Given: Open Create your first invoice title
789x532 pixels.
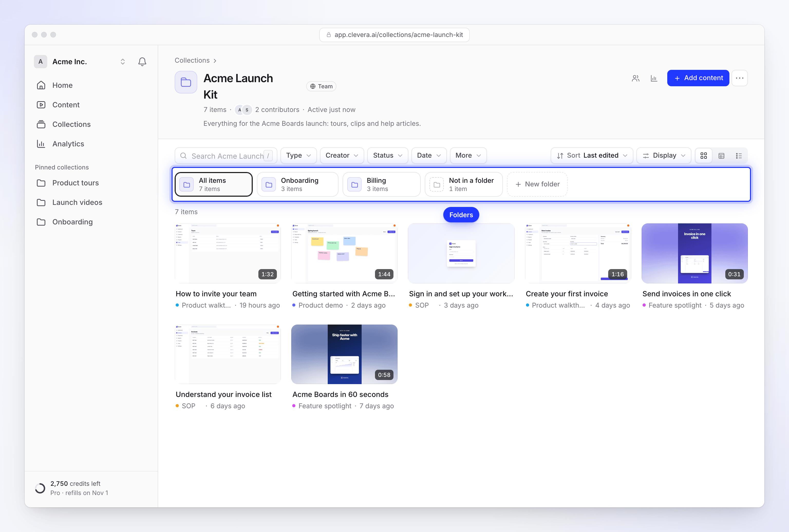Looking at the screenshot, I should tap(567, 294).
